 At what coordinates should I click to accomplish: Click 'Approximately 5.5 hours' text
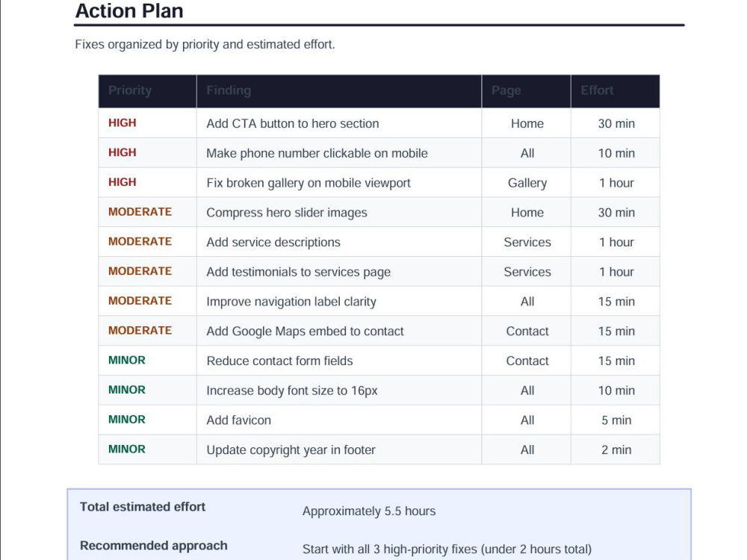point(369,511)
